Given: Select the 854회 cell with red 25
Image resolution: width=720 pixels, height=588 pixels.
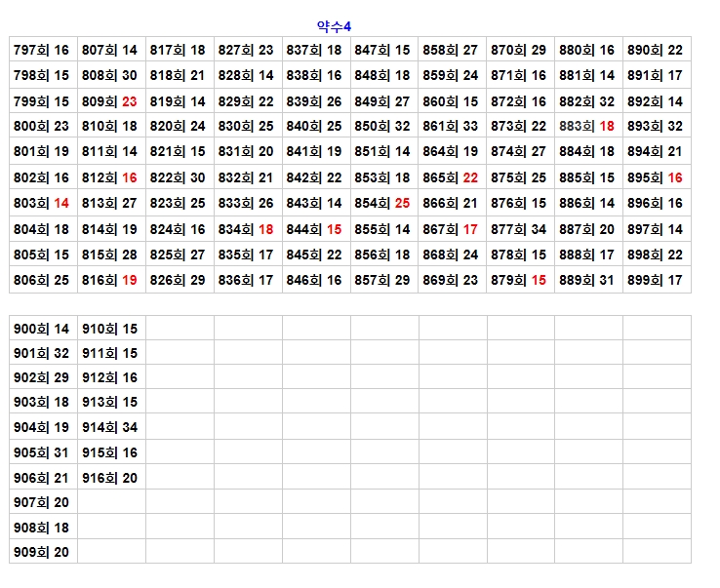Looking at the screenshot, I should (383, 203).
